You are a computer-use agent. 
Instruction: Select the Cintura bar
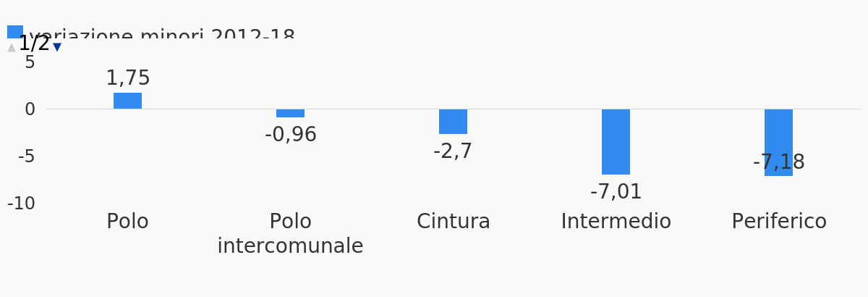pos(453,122)
